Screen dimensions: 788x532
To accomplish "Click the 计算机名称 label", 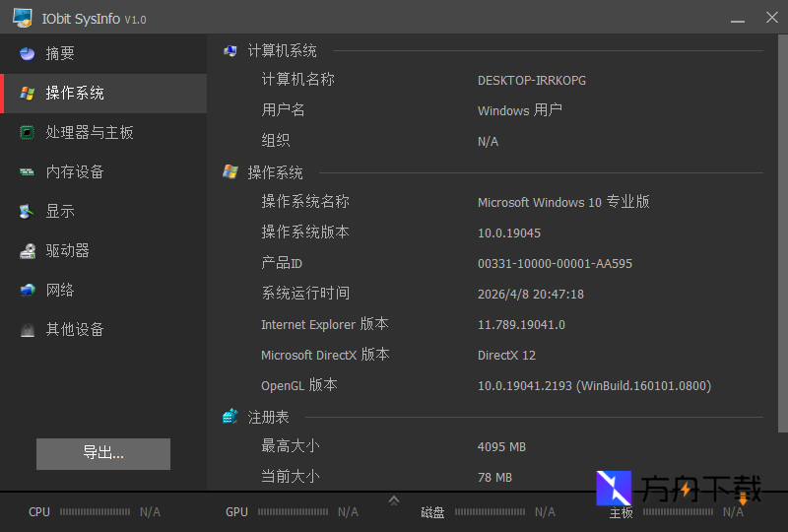I will tap(297, 80).
